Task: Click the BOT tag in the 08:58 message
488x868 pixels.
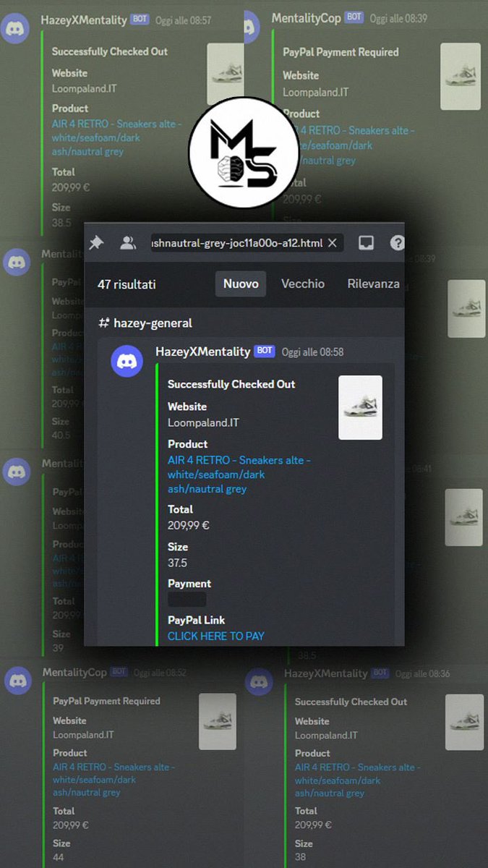Action: coord(265,352)
